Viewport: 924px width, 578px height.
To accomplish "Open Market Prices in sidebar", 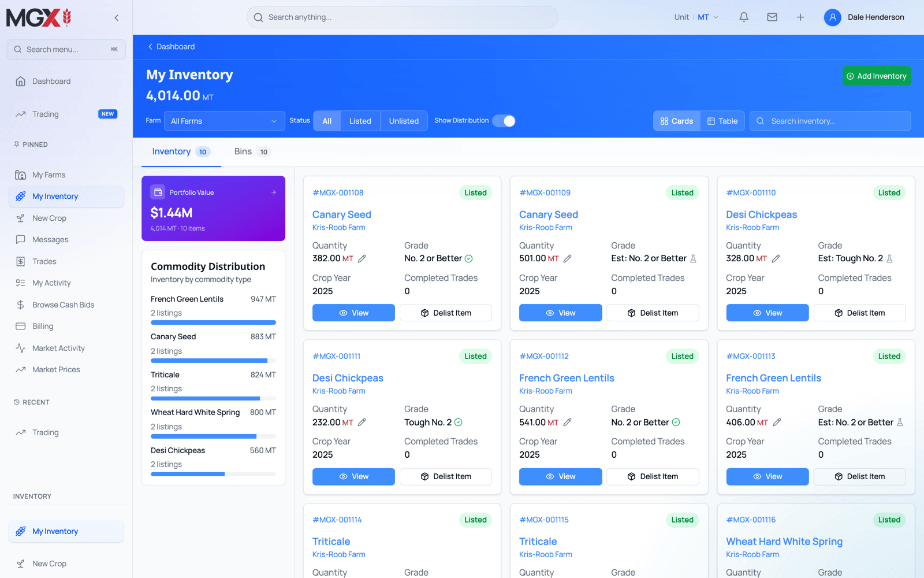I will 66,369.
